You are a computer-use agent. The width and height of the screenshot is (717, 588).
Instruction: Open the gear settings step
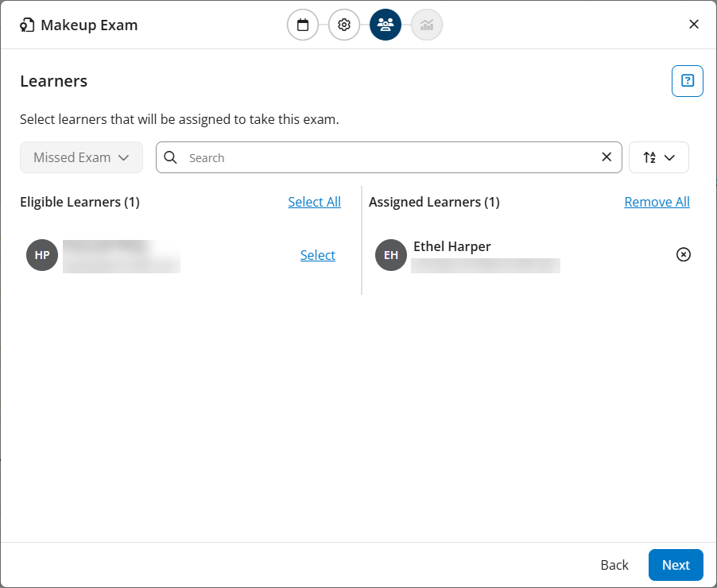pyautogui.click(x=344, y=25)
